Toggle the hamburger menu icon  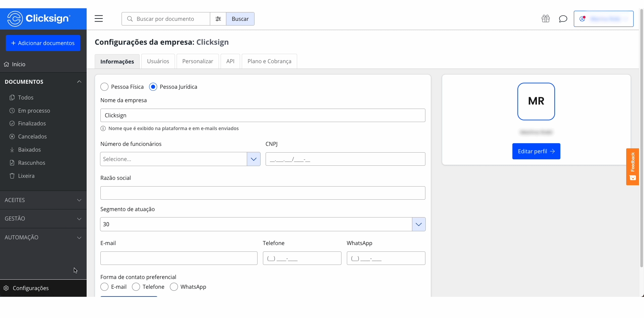99,18
